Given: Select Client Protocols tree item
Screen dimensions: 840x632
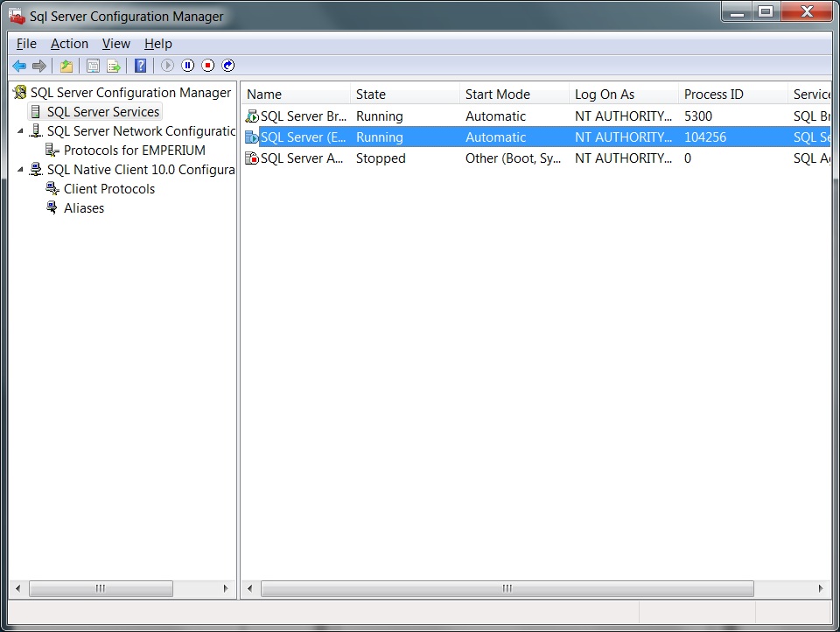Looking at the screenshot, I should click(x=108, y=189).
